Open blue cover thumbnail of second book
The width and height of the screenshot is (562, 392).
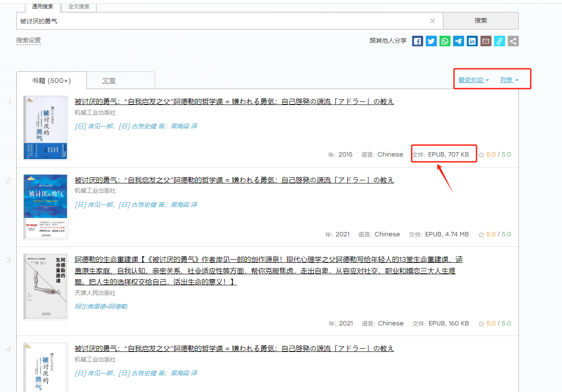46,206
